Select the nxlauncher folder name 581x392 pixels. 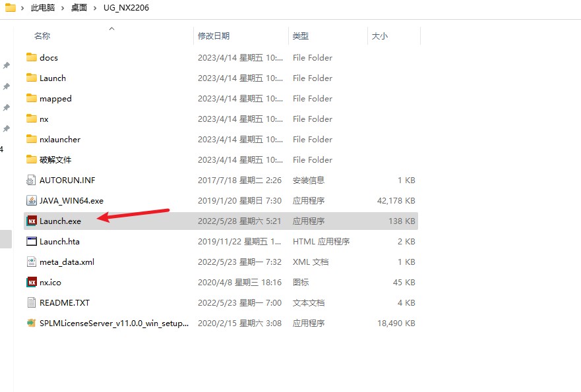(60, 140)
